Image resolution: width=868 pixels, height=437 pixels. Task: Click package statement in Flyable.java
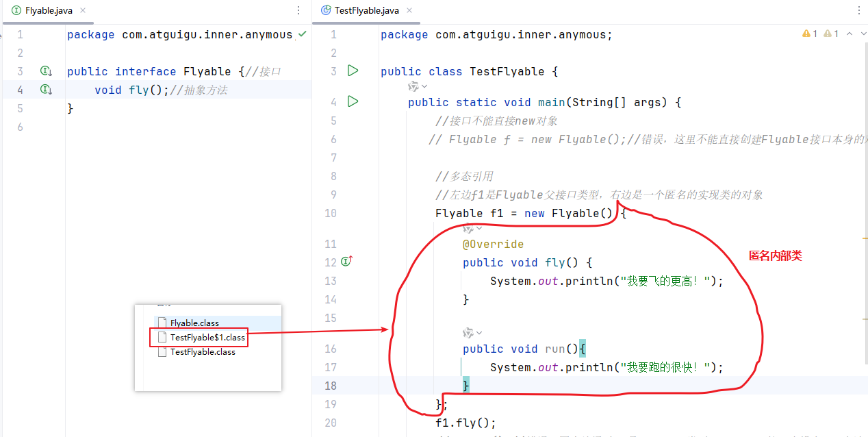181,34
